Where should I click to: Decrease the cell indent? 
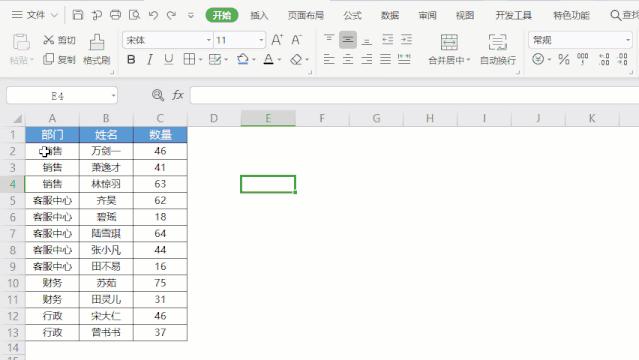point(388,40)
